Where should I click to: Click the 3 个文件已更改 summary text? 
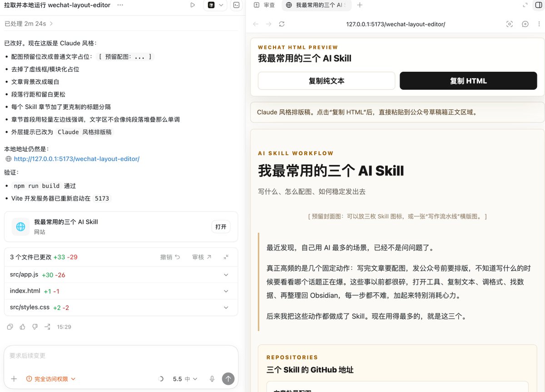[x=30, y=257]
